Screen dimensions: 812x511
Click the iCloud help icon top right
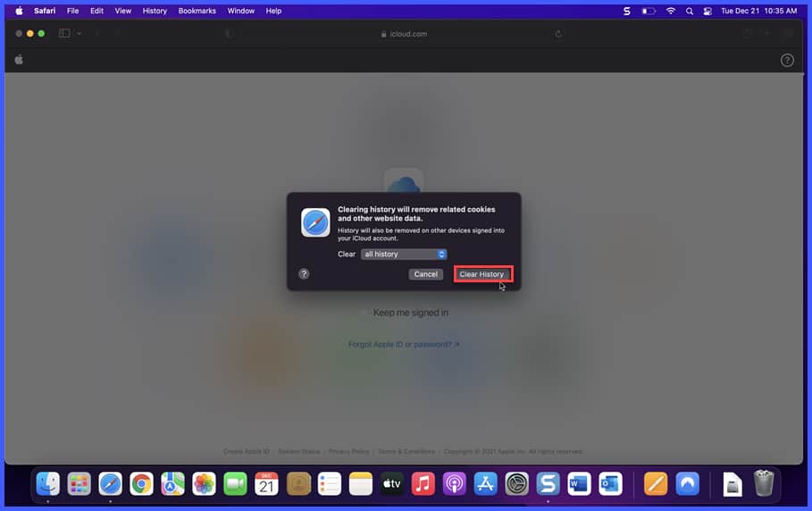[787, 60]
